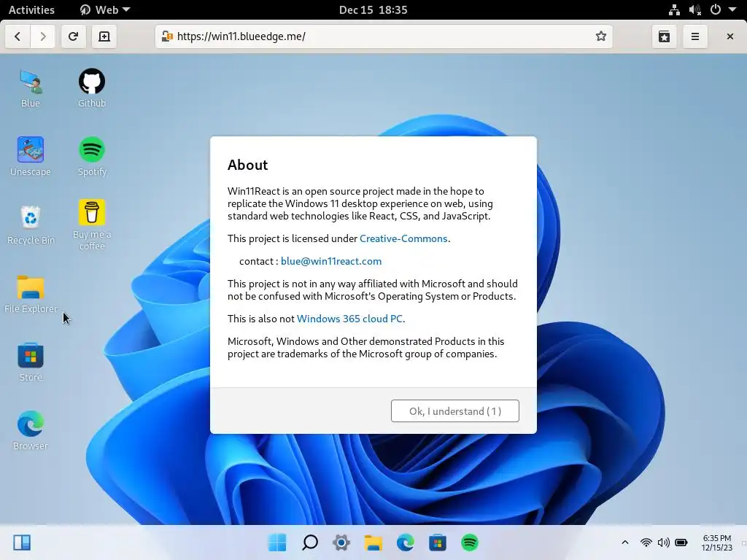Open the Spotify desktop shortcut
The image size is (747, 560).
coord(92,157)
